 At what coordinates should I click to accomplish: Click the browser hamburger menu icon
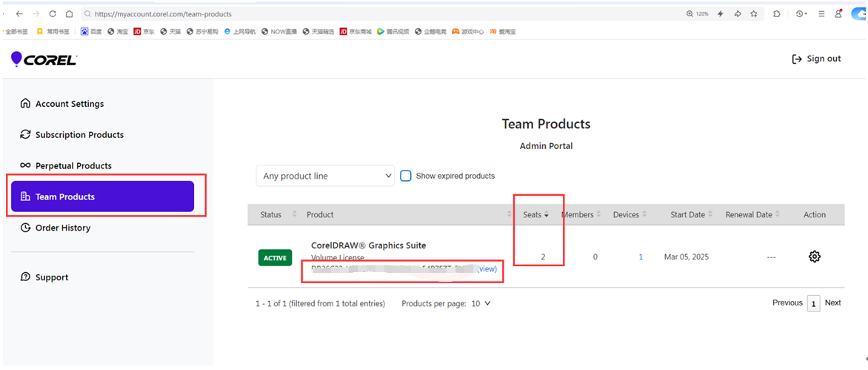821,14
